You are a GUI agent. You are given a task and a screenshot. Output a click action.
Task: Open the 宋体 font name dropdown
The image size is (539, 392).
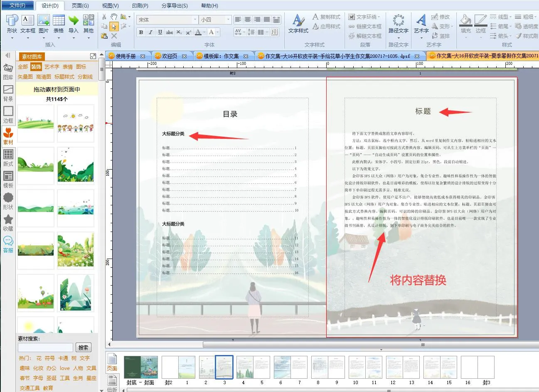point(195,20)
